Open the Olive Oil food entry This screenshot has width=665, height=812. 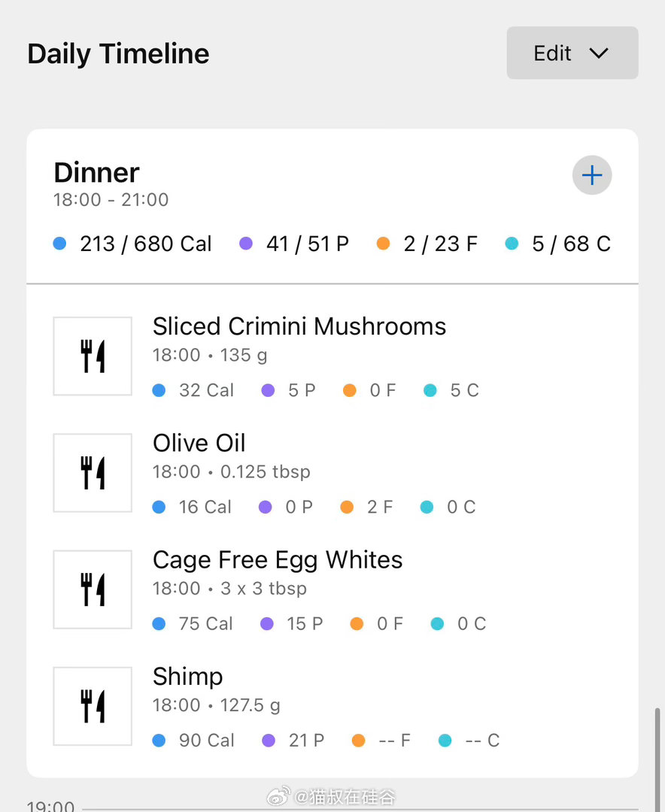[199, 444]
